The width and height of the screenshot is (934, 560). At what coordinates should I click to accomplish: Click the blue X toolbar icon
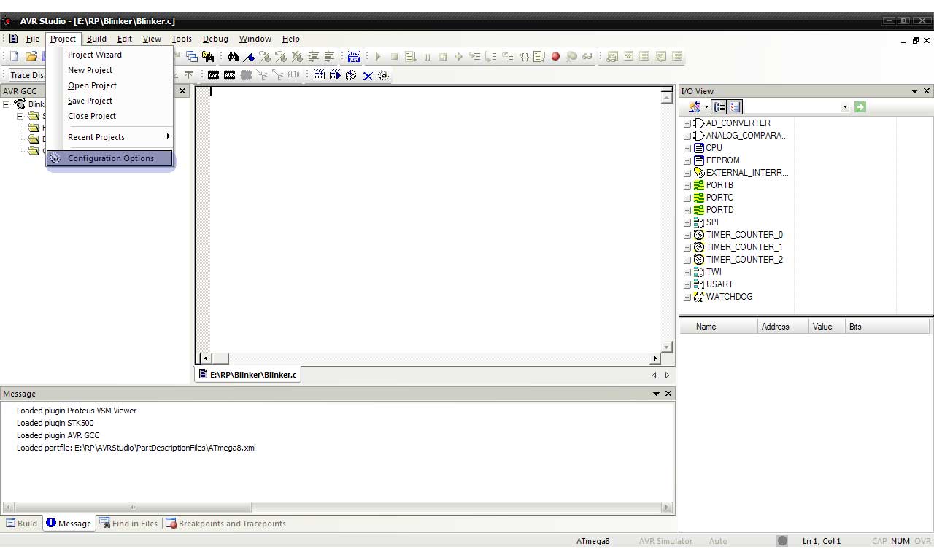pyautogui.click(x=368, y=75)
